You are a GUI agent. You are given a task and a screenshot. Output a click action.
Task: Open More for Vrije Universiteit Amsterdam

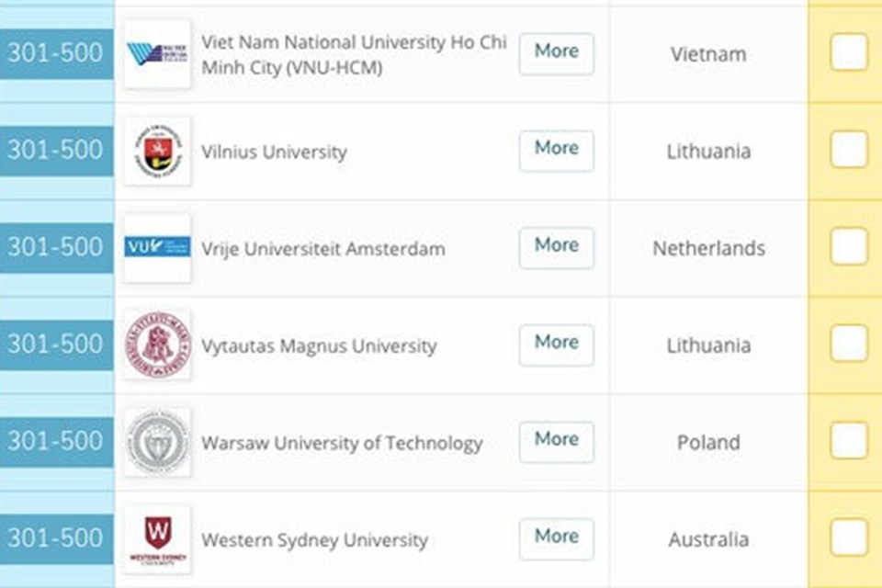pyautogui.click(x=557, y=248)
